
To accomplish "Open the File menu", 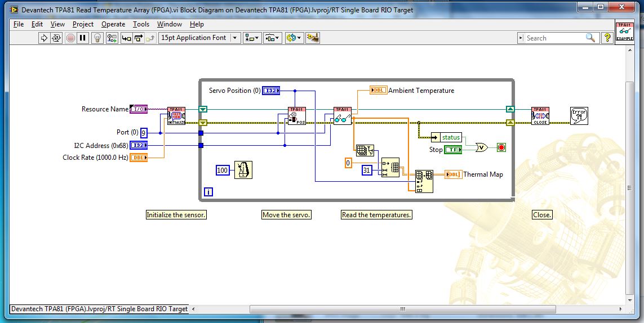I will [19, 24].
